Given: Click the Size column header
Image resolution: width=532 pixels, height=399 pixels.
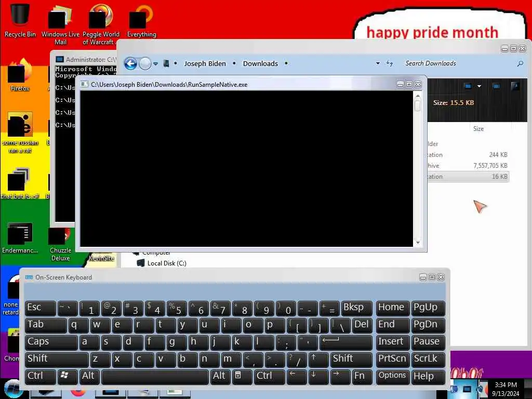Looking at the screenshot, I should [478, 129].
